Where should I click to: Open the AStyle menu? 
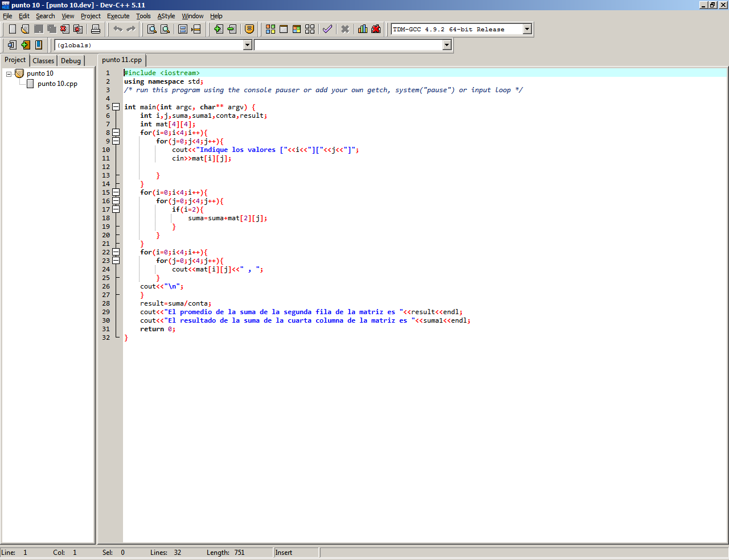click(166, 16)
